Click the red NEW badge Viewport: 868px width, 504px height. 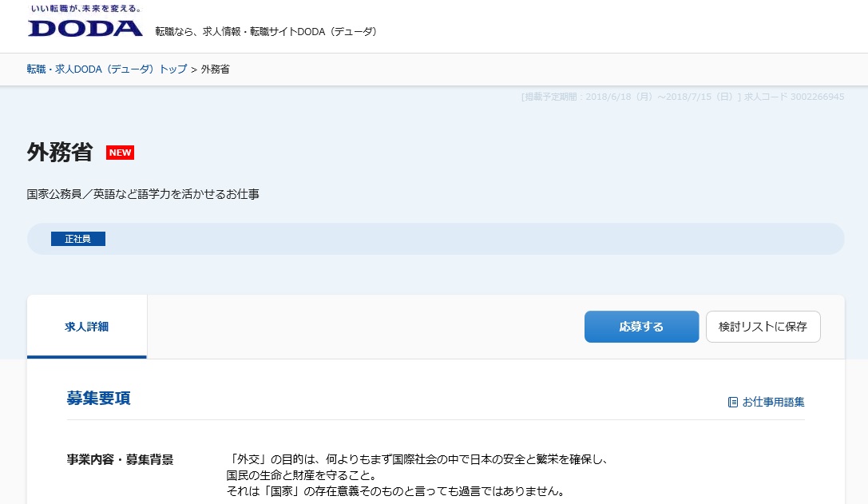pos(120,153)
